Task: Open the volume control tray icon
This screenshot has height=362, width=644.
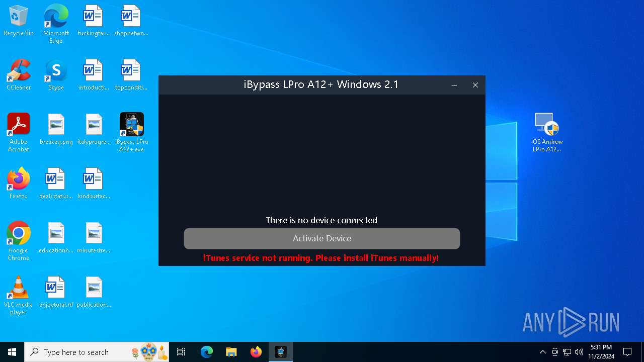Action: coord(579,352)
